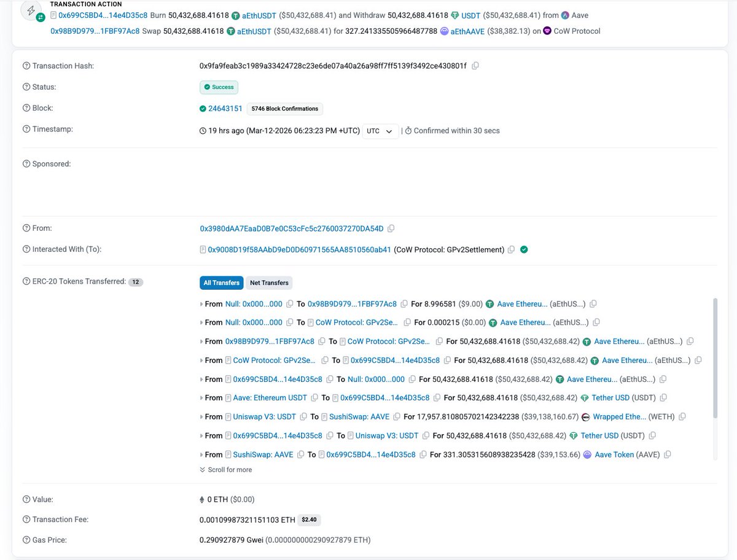Click the 0.290927879 Gwei gas price value

coord(285,540)
